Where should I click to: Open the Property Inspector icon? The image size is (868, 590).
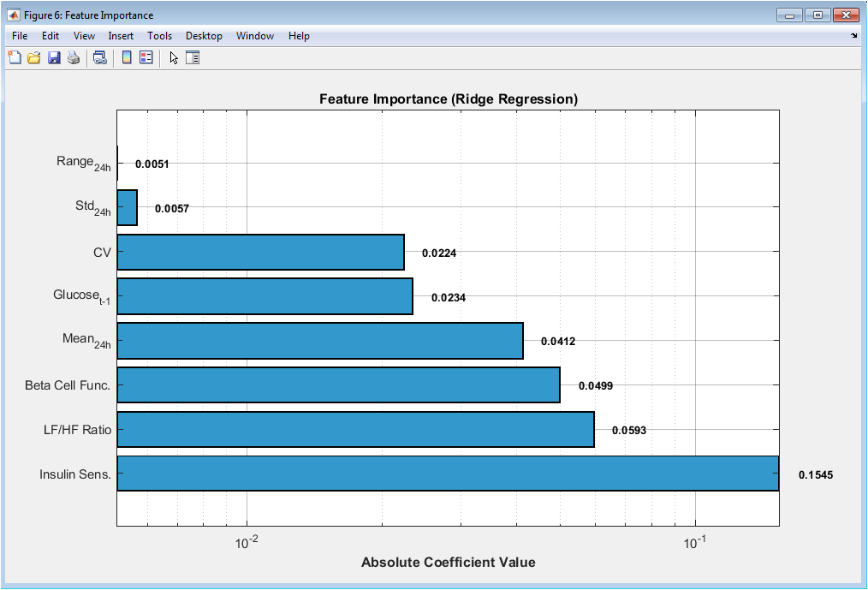pos(193,58)
